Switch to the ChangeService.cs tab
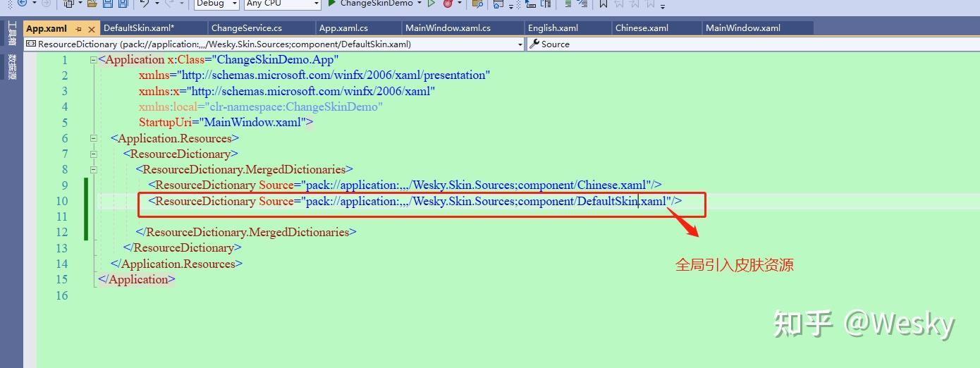This screenshot has height=368, width=980. point(247,28)
